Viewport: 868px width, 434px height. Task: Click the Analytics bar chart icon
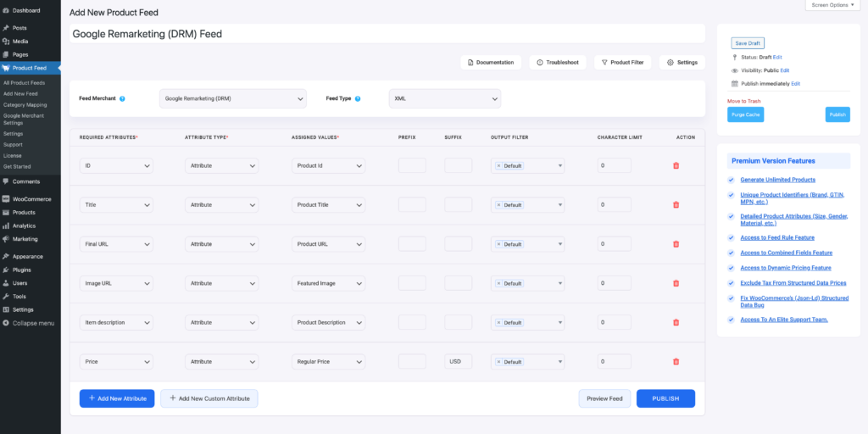coord(6,225)
